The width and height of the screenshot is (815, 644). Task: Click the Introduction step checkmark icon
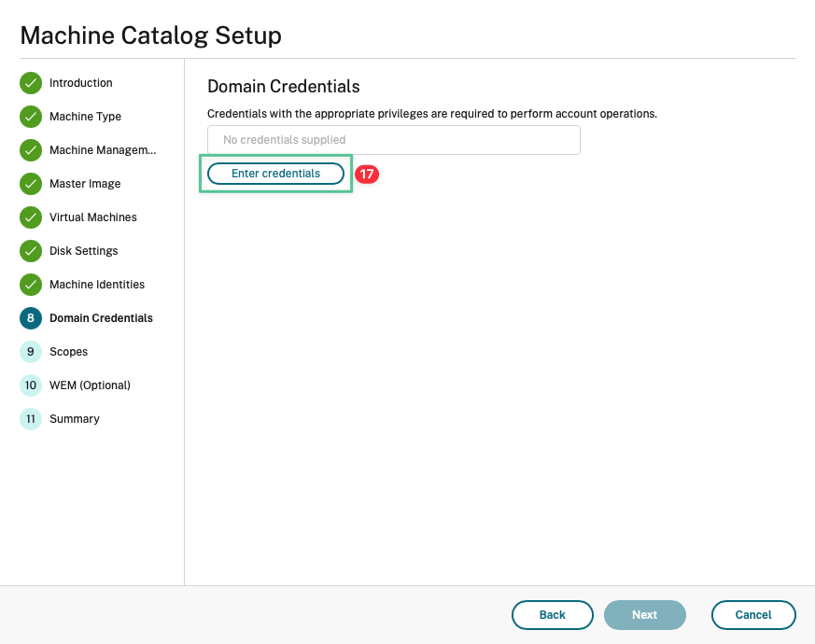(31, 83)
